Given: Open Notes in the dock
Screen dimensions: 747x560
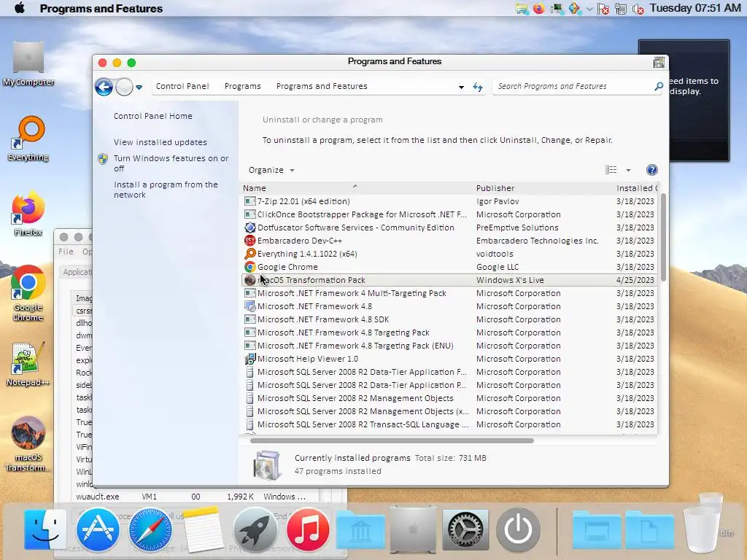Looking at the screenshot, I should (x=203, y=529).
